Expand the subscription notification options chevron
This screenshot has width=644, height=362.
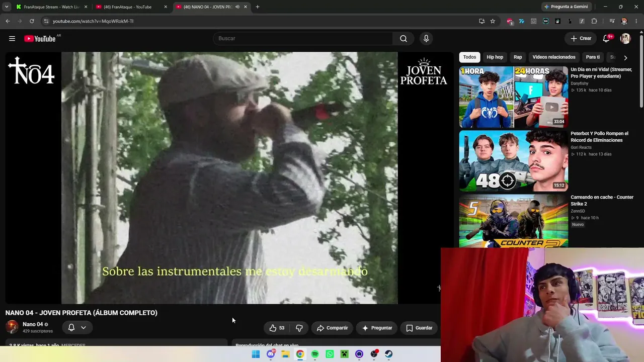point(84,327)
